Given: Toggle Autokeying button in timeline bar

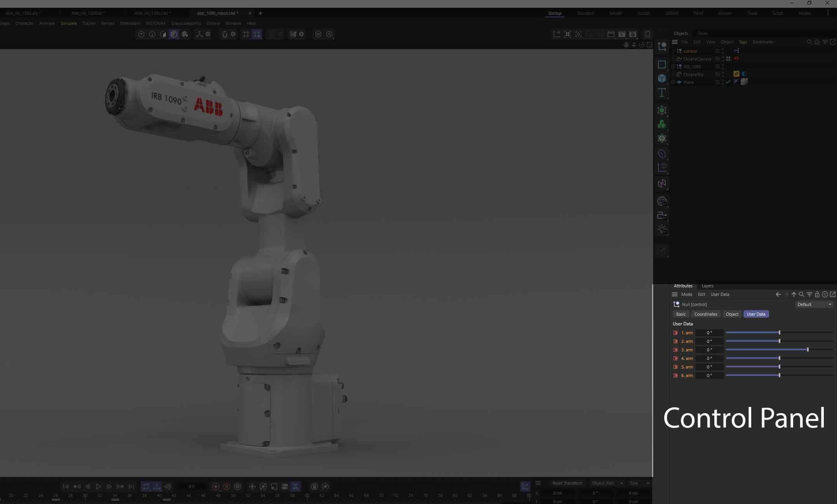Looking at the screenshot, I should [227, 487].
